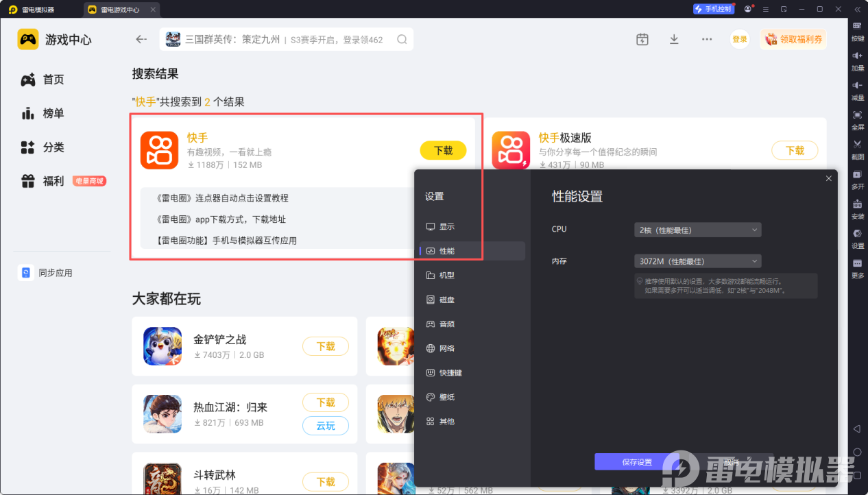Screen dimensions: 868x495
Task: Select the 显示 settings tab
Action: (x=472, y=226)
